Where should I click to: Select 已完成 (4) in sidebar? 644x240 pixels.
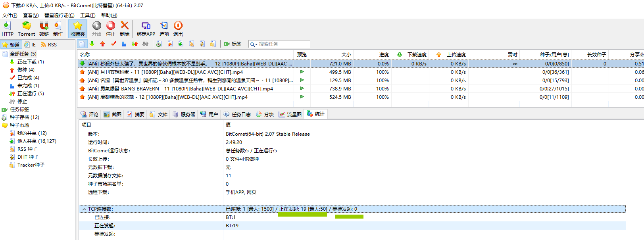[x=28, y=78]
